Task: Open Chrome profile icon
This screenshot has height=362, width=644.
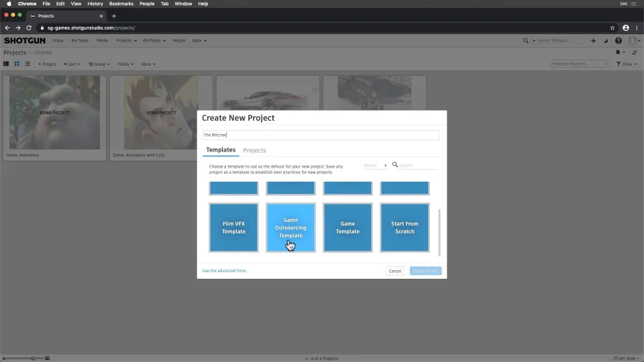Action: click(625, 28)
